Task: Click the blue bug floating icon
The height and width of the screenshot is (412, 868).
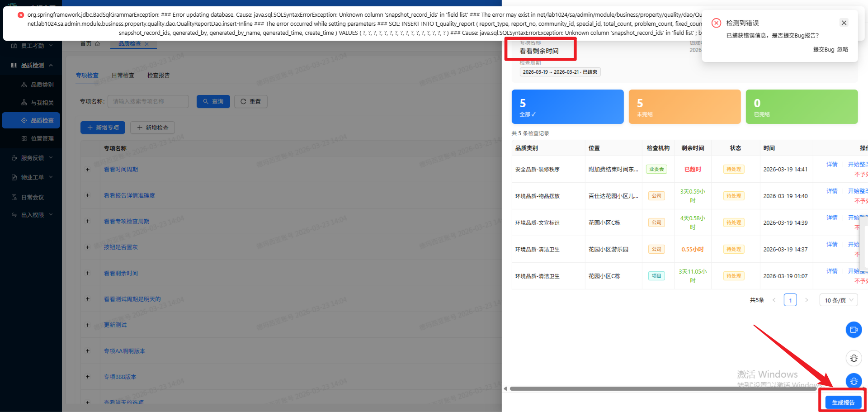Action: 854,381
